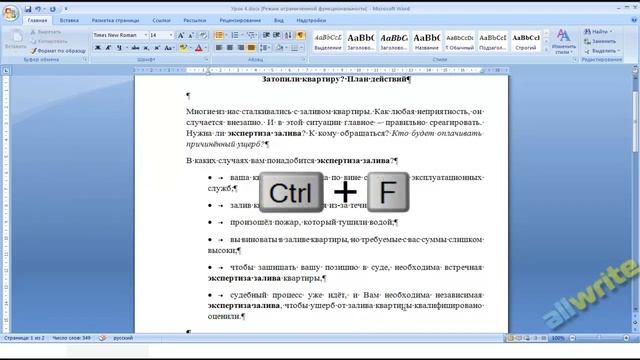
Task: Toggle italic К formatting
Action: pos(108,48)
